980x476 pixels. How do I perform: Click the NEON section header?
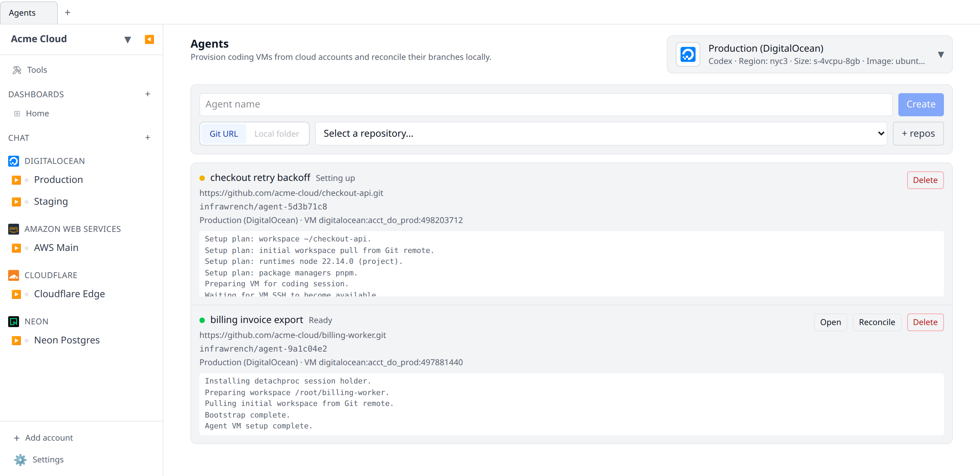(36, 321)
